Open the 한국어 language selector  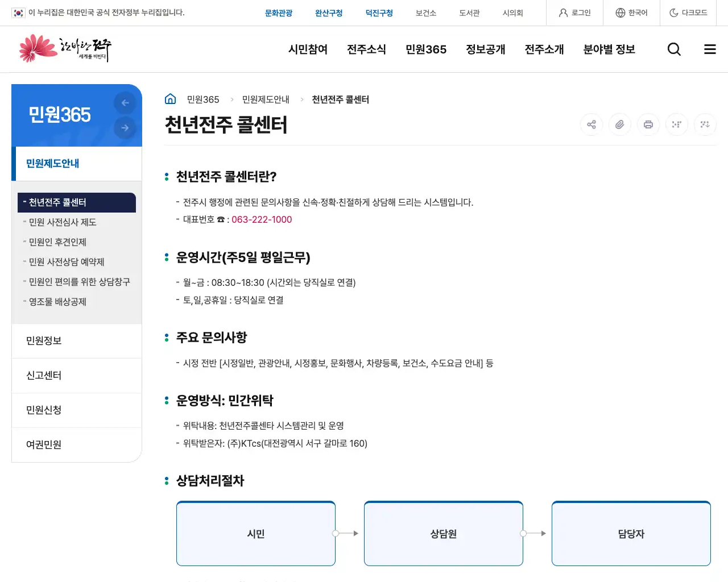(x=631, y=13)
